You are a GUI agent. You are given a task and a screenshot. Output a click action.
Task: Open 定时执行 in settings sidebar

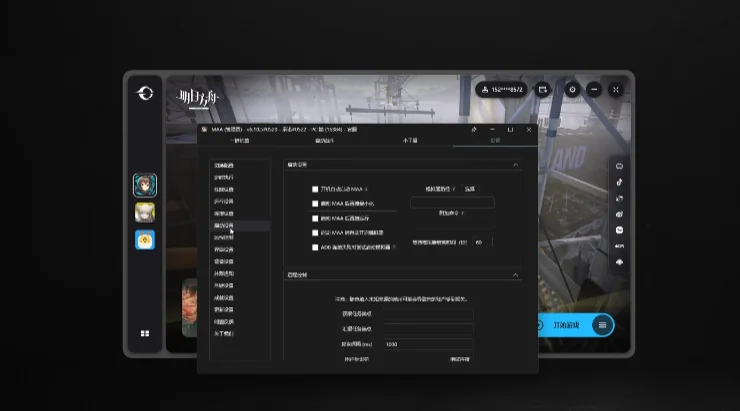(x=224, y=177)
